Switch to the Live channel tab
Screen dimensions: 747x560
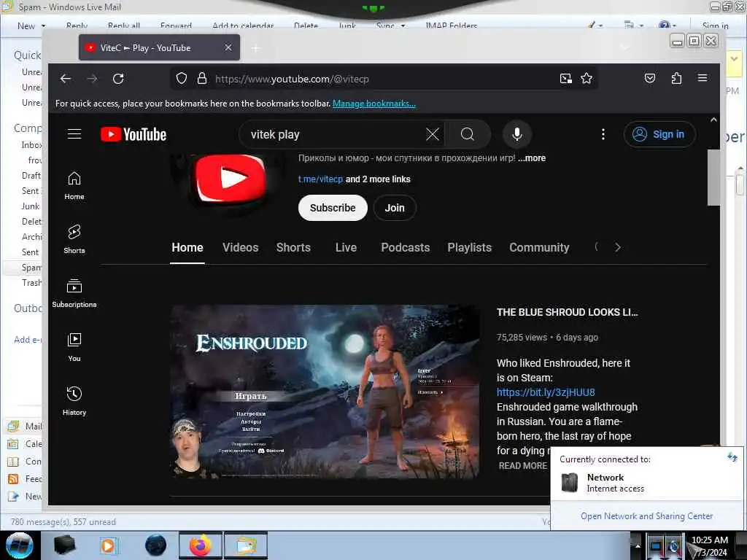[x=346, y=248]
